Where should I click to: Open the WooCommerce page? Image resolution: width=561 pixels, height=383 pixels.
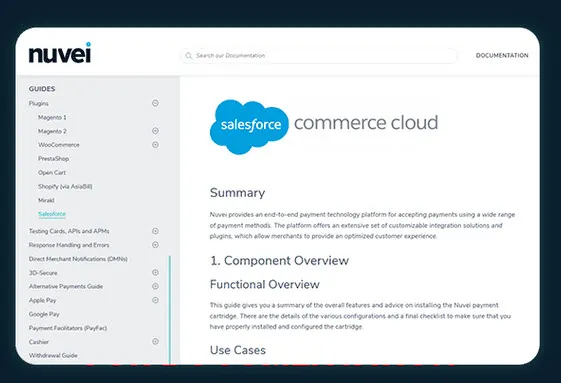[x=59, y=145]
